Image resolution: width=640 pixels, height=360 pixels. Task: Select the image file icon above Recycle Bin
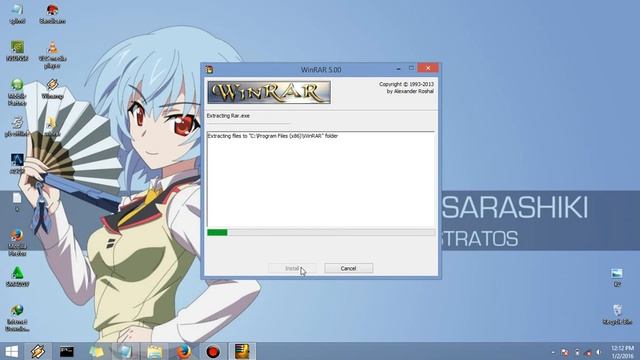(x=617, y=277)
